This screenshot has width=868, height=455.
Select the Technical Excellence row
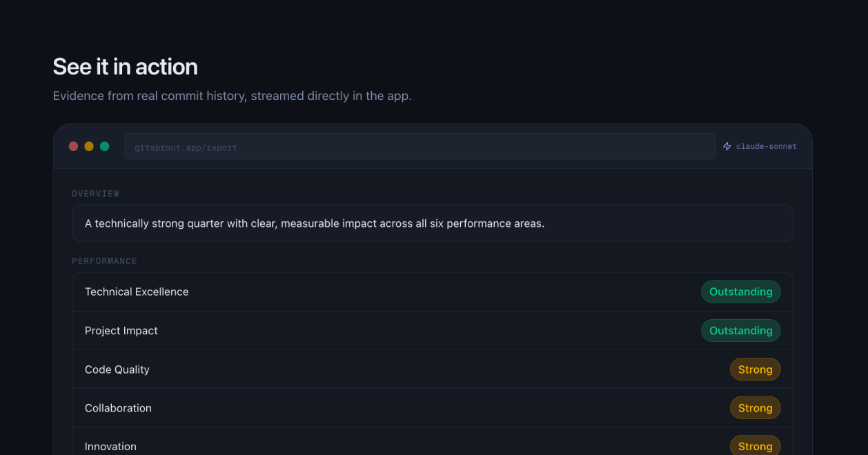tap(433, 292)
